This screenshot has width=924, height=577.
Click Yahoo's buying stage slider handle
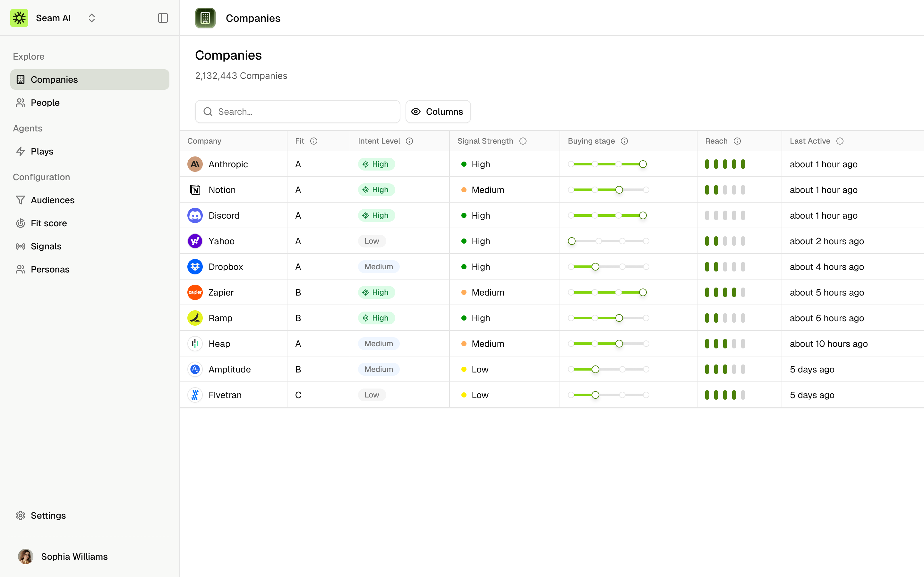pyautogui.click(x=571, y=241)
